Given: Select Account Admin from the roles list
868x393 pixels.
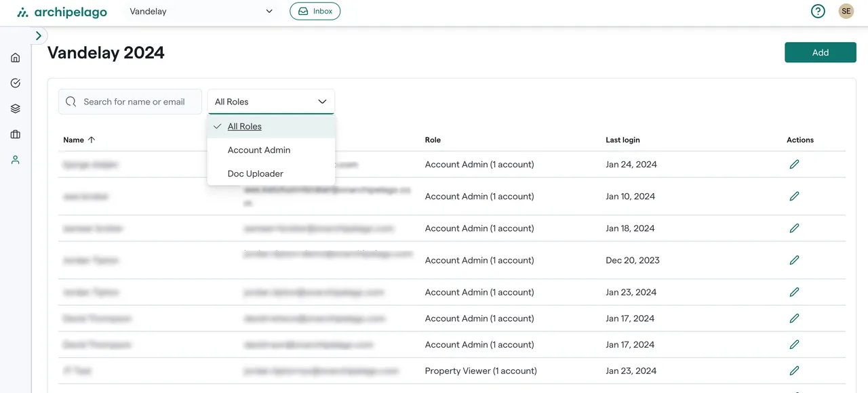Looking at the screenshot, I should coord(259,150).
